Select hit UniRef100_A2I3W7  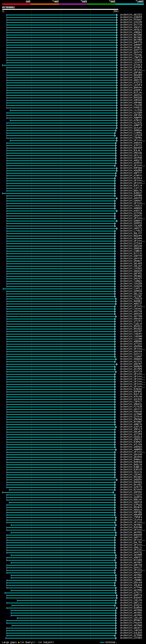(x=131, y=296)
